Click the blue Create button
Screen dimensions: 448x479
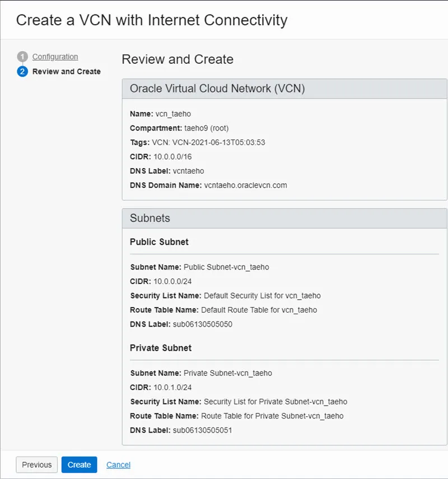[x=80, y=464]
